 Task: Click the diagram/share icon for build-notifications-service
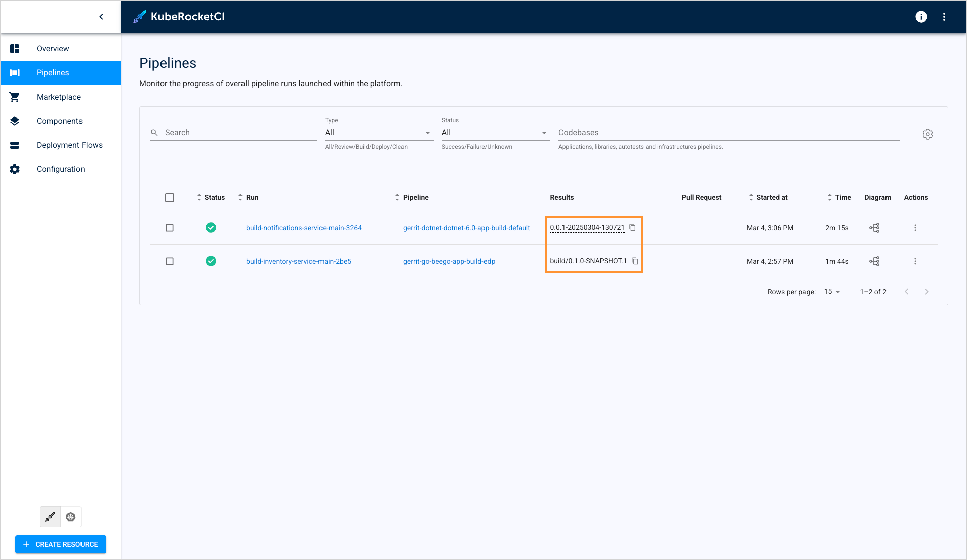pyautogui.click(x=874, y=228)
